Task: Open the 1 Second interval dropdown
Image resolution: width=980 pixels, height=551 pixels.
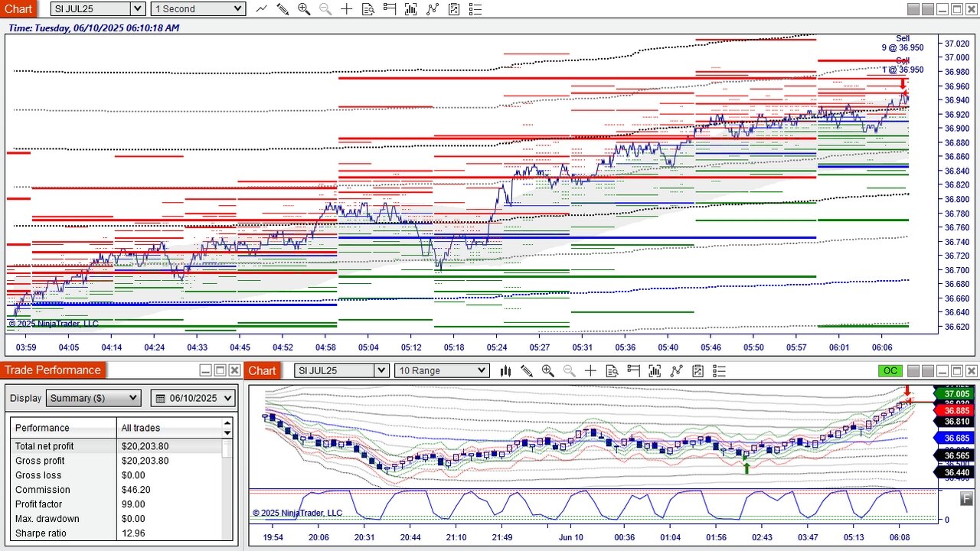Action: (x=198, y=9)
